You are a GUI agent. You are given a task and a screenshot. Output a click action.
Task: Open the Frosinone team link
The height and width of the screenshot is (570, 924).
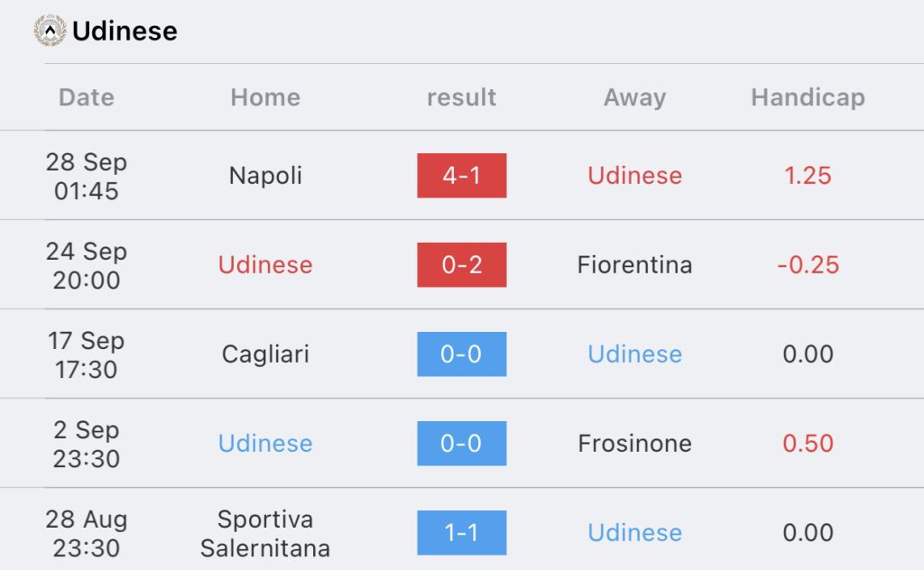tap(634, 444)
